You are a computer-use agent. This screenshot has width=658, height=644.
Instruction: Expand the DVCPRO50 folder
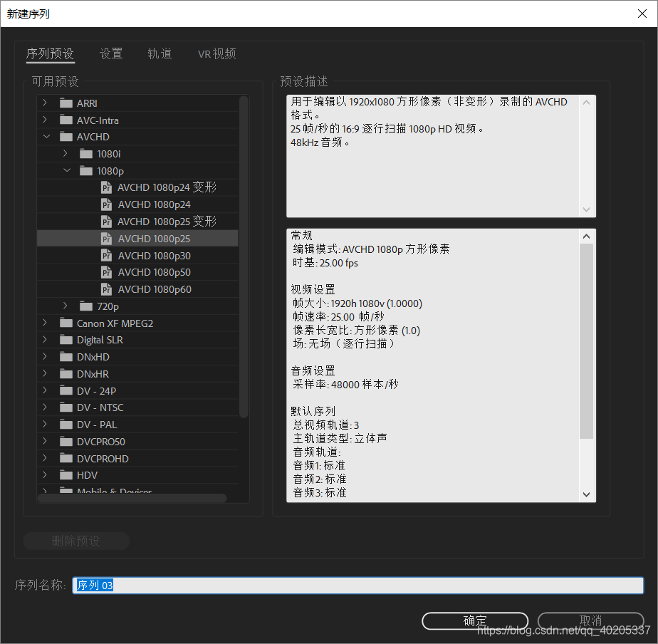coord(45,441)
